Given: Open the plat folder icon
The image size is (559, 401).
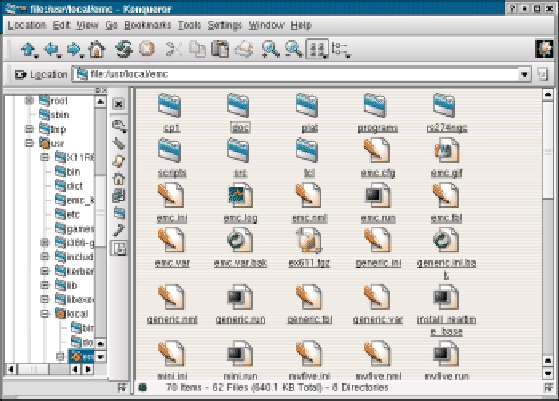Looking at the screenshot, I should point(307,106).
